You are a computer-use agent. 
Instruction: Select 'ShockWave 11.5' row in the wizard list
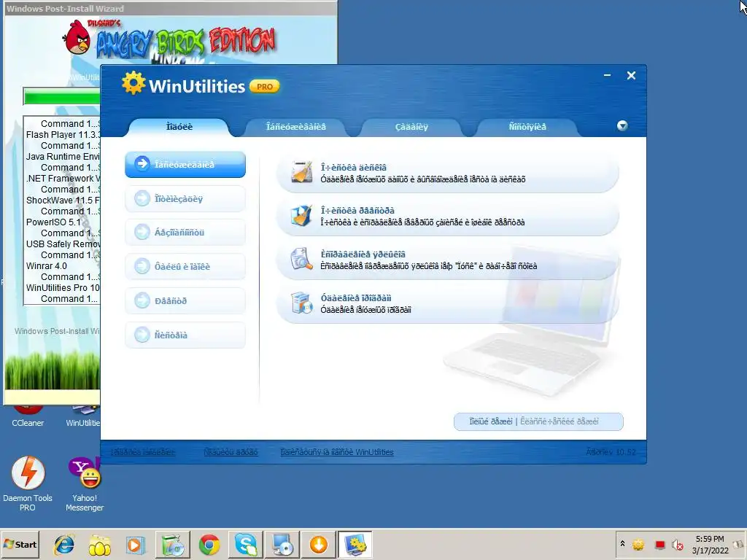pyautogui.click(x=63, y=201)
